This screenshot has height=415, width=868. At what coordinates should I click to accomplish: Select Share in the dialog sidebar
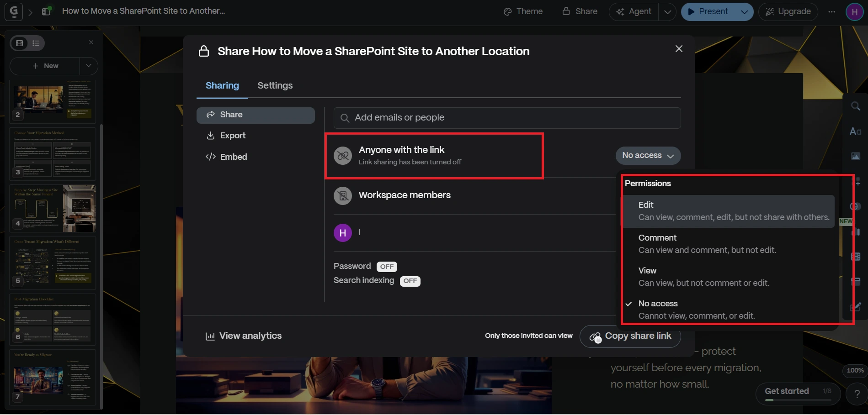pyautogui.click(x=256, y=115)
